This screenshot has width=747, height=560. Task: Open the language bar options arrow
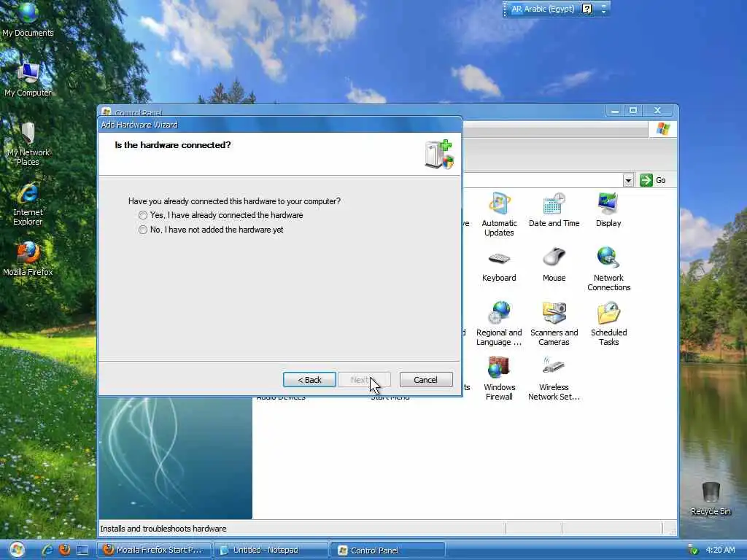(603, 9)
